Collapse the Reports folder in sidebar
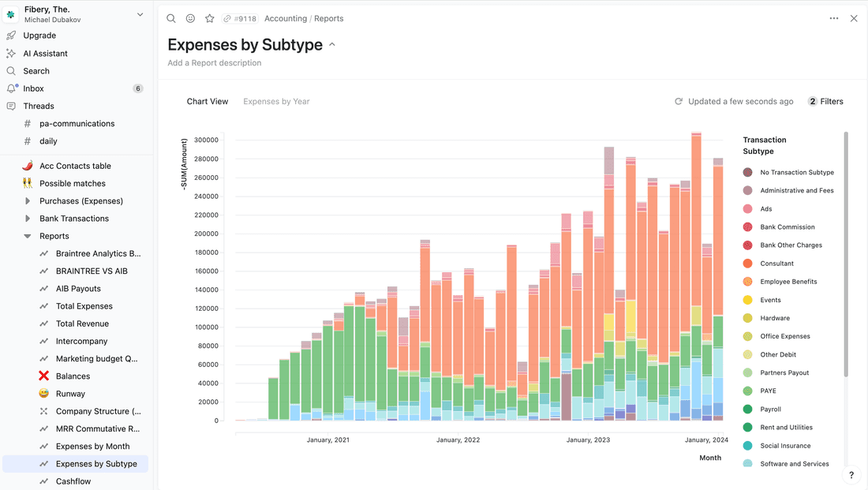Viewport: 868px width, 490px height. [x=28, y=236]
